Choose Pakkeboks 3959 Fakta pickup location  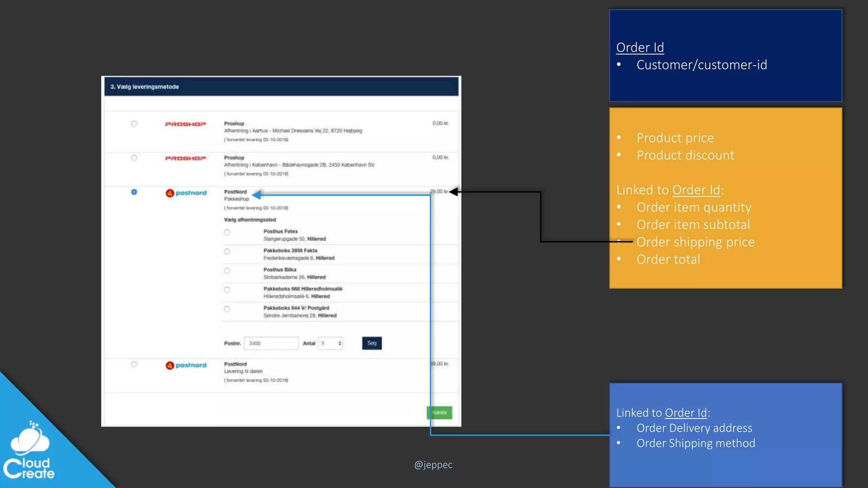click(x=227, y=252)
